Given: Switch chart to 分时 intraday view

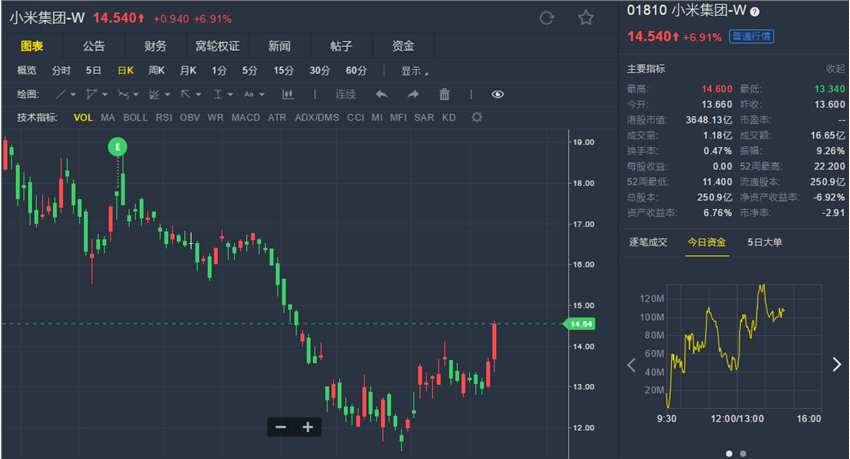Looking at the screenshot, I should (x=61, y=70).
